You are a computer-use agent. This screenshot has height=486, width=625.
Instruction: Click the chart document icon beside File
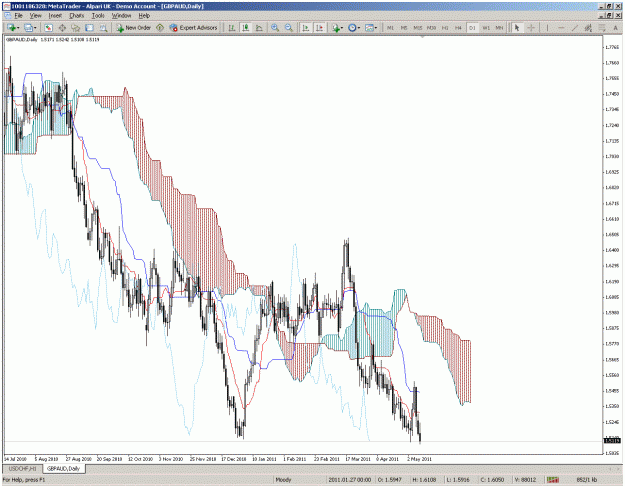click(x=8, y=16)
